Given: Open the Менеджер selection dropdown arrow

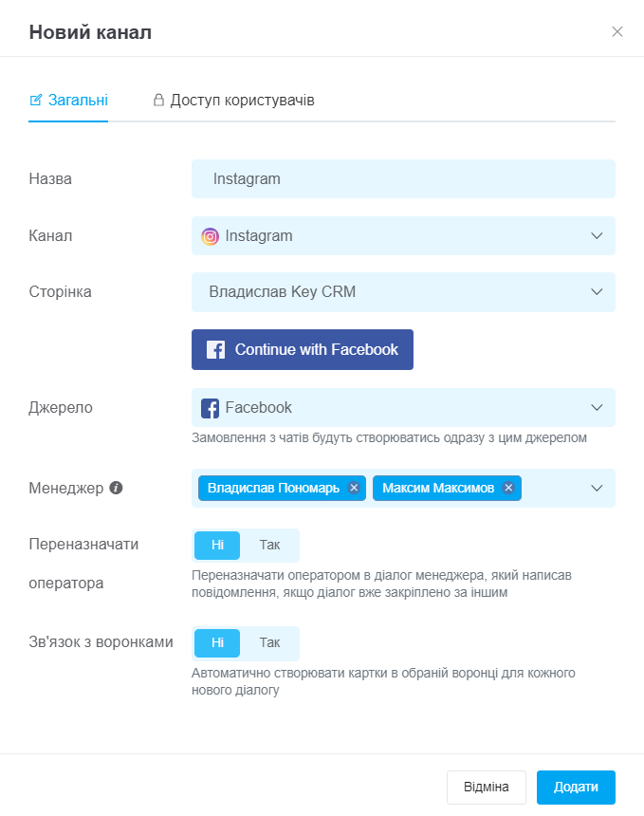Looking at the screenshot, I should (597, 488).
